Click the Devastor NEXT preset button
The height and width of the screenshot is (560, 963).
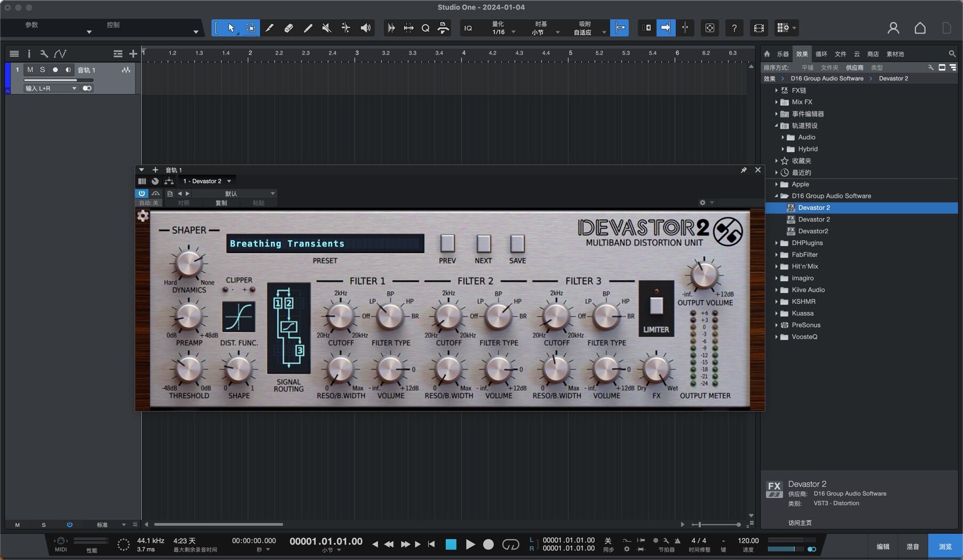point(483,243)
